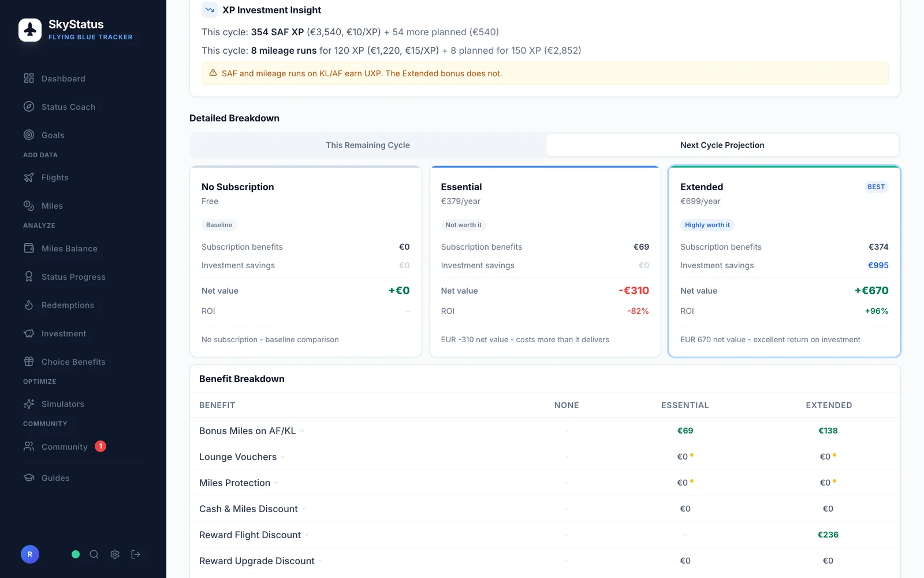Viewport: 924px width, 578px height.
Task: Click the Baseline tag
Action: click(x=219, y=225)
